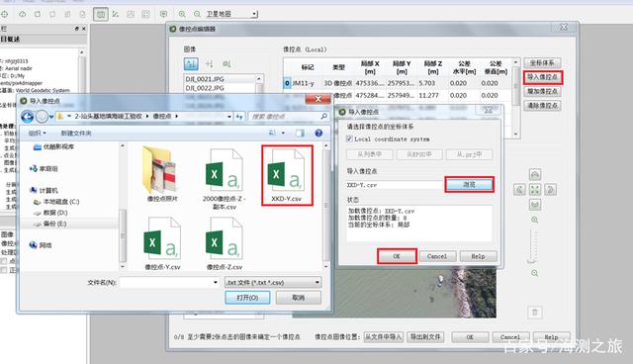Viewport: 633px width, 364px height.
Task: Click 打开(O) button in file dialog
Action: (x=247, y=298)
